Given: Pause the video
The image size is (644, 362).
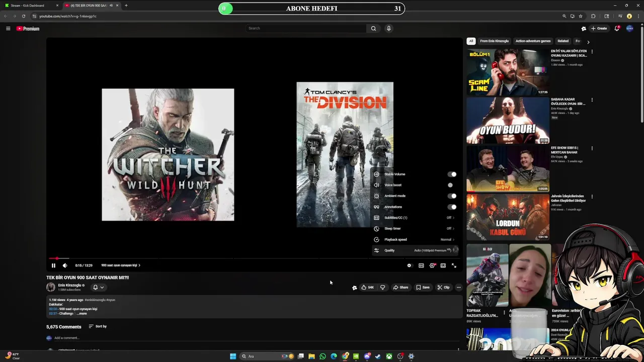Looking at the screenshot, I should pos(53,265).
